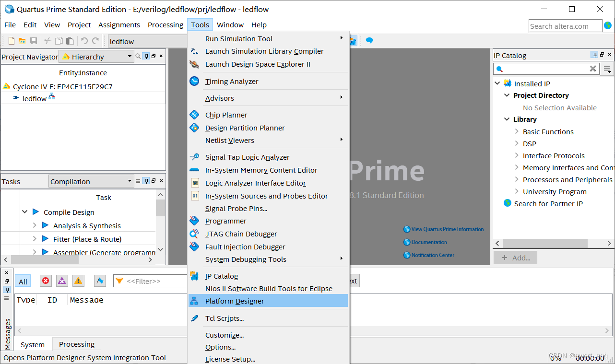Toggle the IP Catalog pin icon
Viewport: 615px width, 364px height.
coord(595,55)
